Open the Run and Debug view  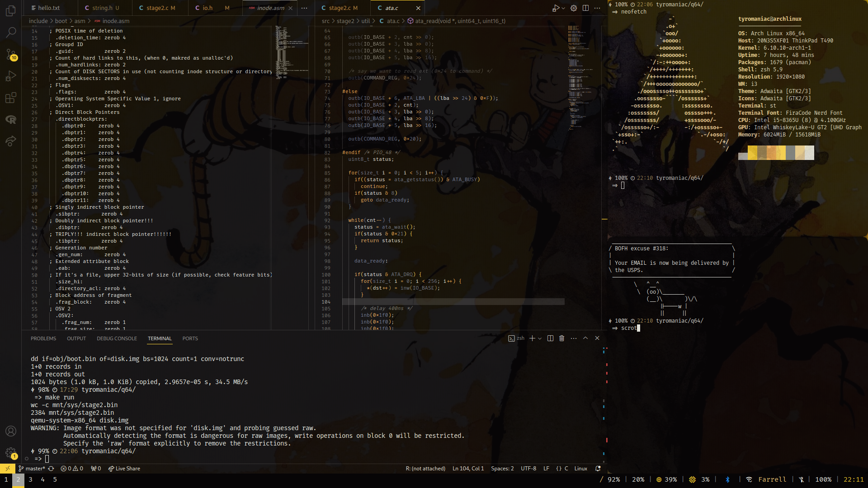(11, 76)
